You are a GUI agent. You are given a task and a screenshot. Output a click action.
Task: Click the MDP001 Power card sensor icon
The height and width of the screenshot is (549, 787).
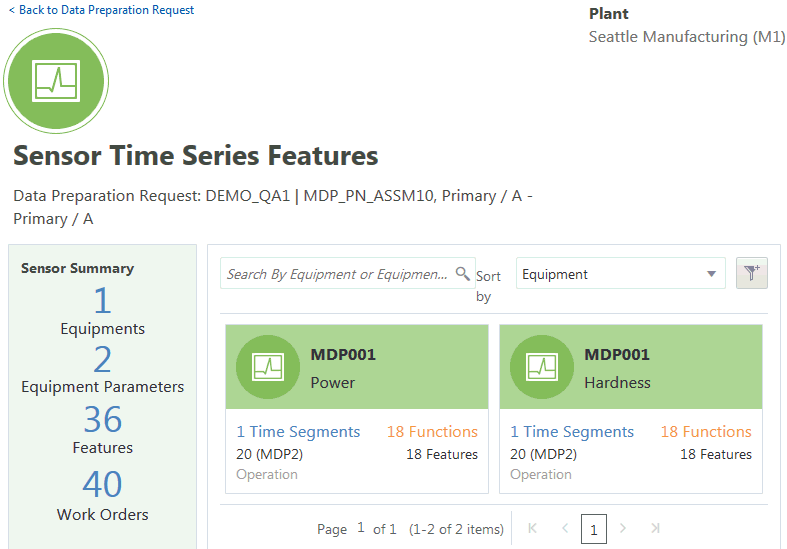pyautogui.click(x=267, y=367)
